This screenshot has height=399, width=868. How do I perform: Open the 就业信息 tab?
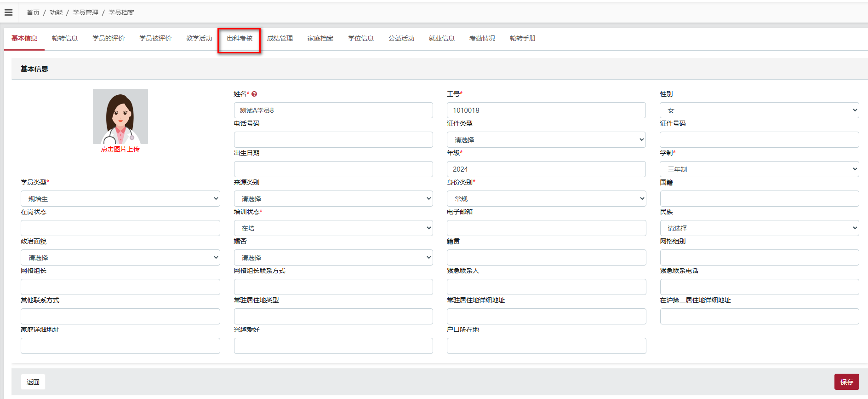442,38
